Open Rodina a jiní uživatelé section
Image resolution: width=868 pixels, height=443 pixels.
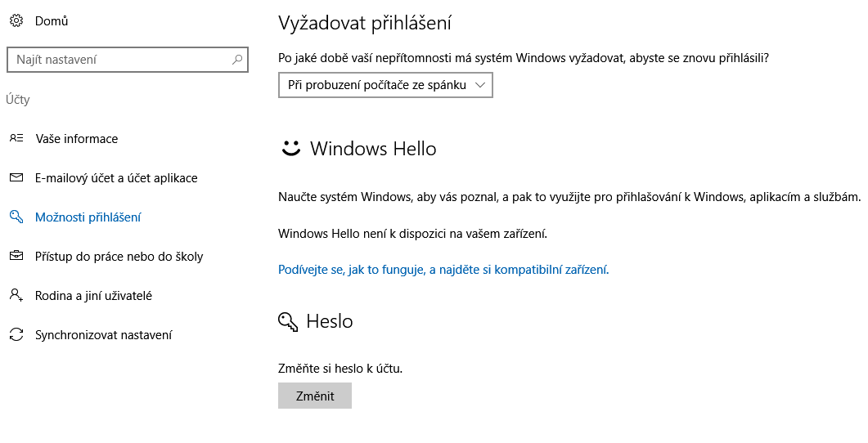93,295
